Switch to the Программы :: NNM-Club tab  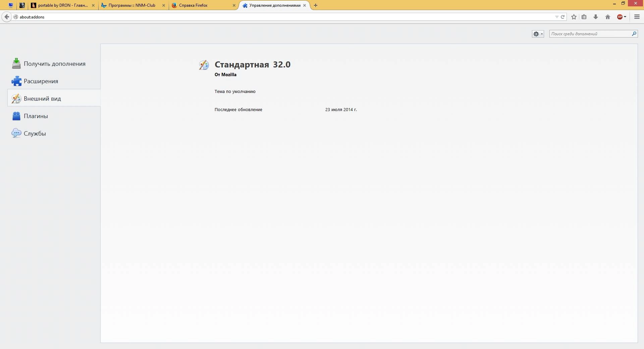[133, 5]
